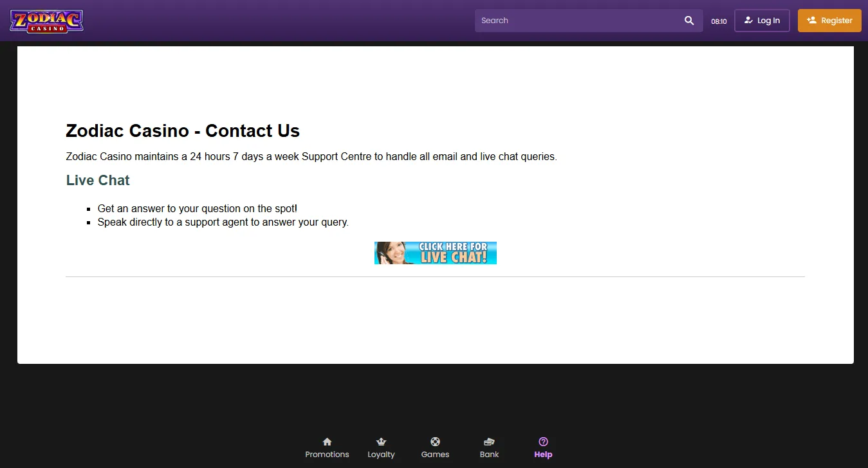Click the add-user icon in Register
Screen dimensions: 868x468
[x=811, y=21]
